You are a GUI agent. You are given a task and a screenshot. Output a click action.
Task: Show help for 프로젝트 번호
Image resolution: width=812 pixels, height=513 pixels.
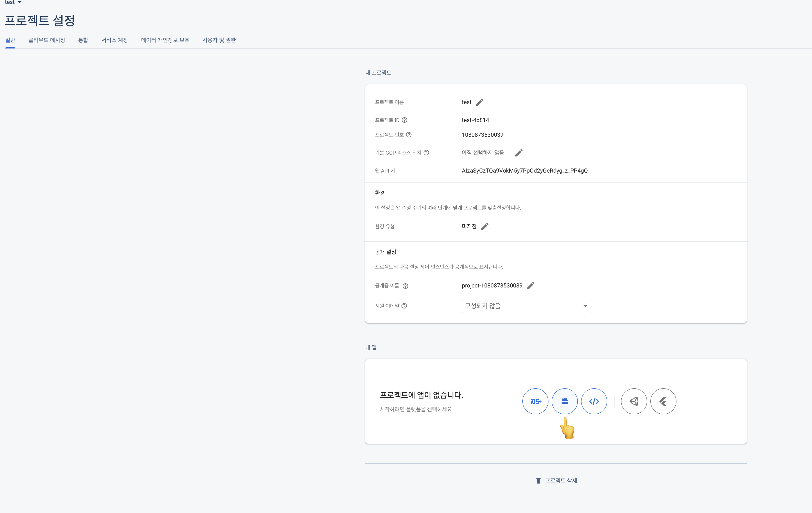click(409, 135)
